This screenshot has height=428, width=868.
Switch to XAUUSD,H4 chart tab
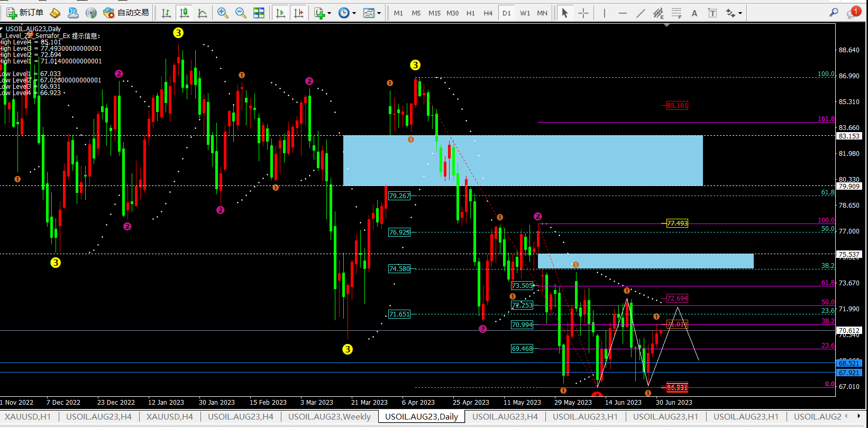pos(169,417)
